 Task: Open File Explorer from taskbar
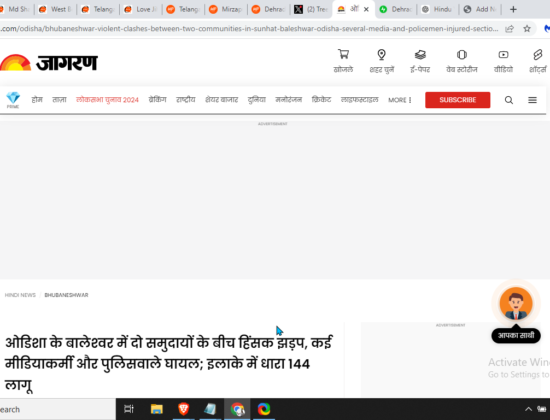point(156,409)
